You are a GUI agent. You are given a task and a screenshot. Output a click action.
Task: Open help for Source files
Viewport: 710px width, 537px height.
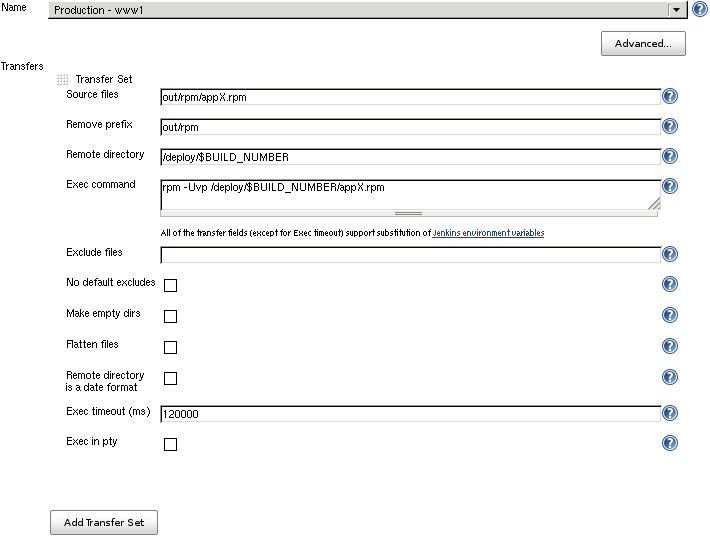[x=670, y=96]
